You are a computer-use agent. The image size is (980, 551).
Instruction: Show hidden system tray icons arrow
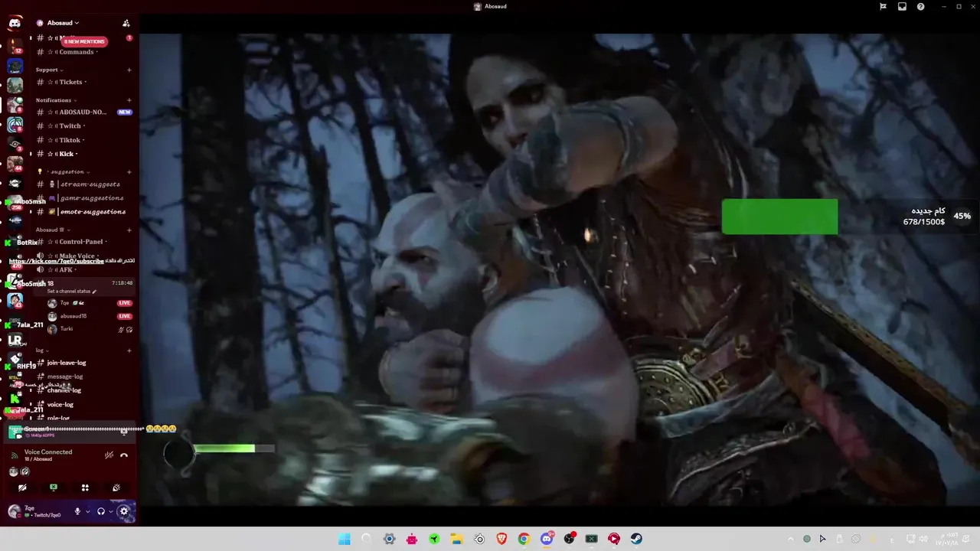coord(790,539)
